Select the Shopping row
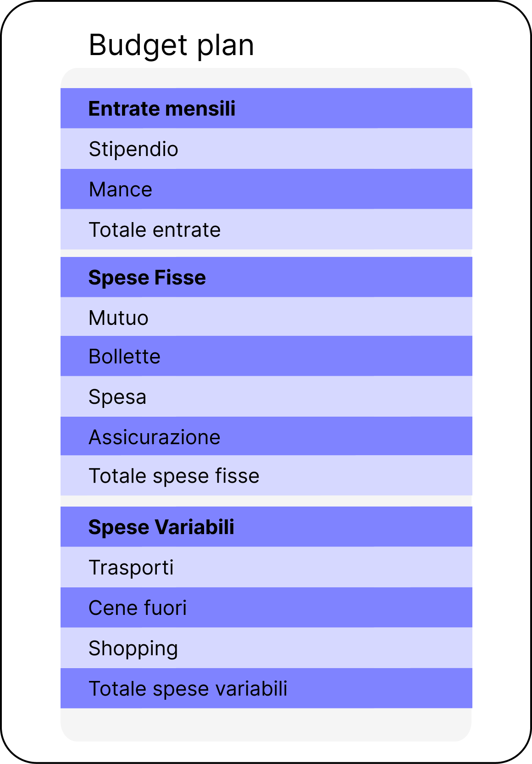The width and height of the screenshot is (532, 764). tap(266, 648)
